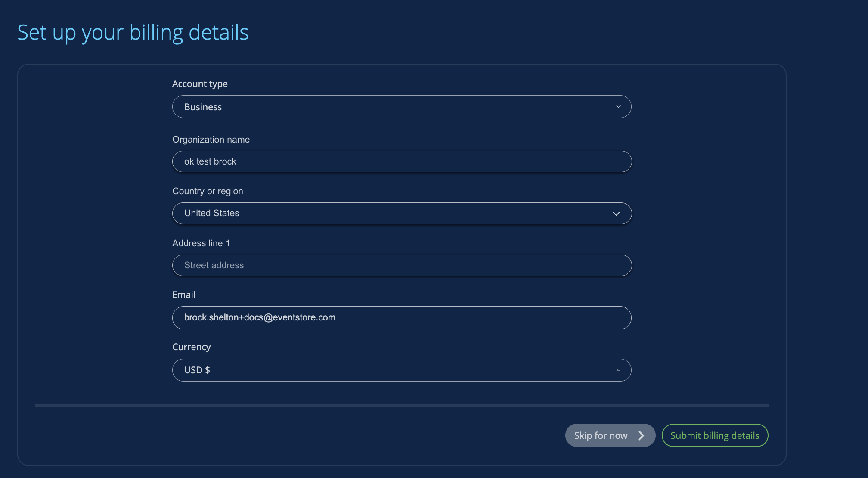Click the chevron arrow in Account type field
868x478 pixels.
coord(618,107)
